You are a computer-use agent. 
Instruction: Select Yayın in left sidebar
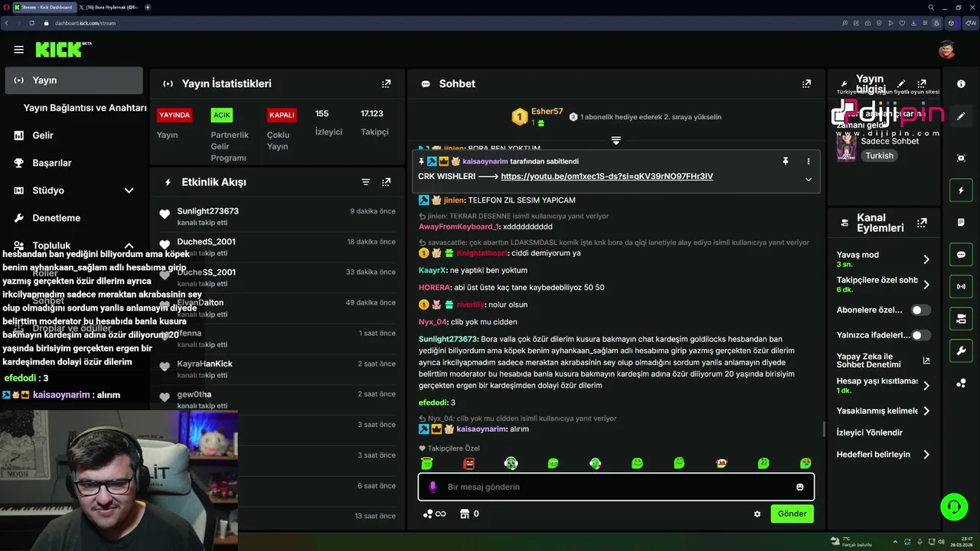[x=73, y=80]
